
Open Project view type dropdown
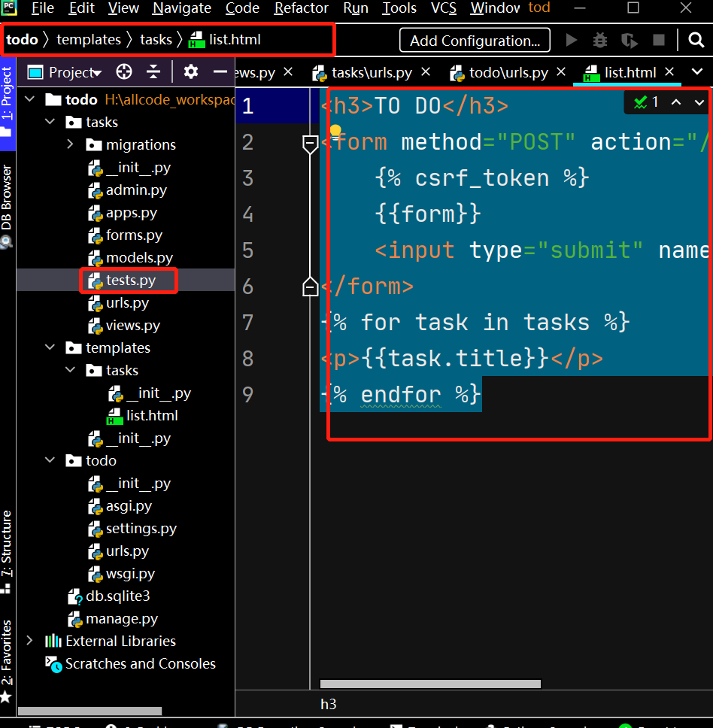pos(65,72)
